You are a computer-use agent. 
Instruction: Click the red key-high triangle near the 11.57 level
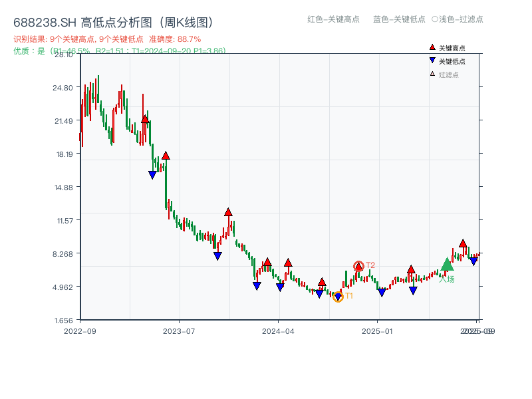point(228,211)
